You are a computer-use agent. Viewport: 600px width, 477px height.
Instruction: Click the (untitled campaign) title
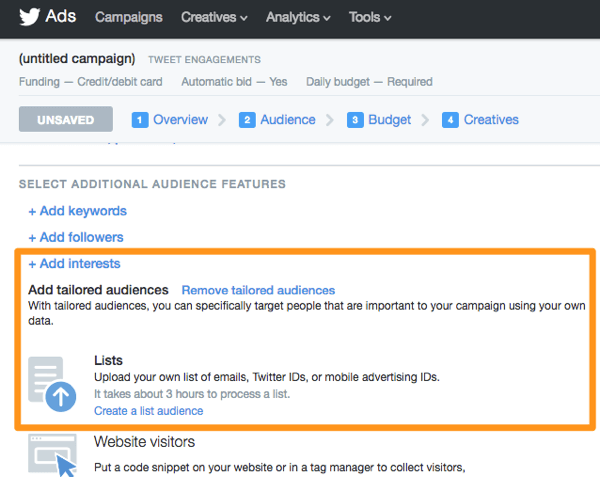(77, 59)
